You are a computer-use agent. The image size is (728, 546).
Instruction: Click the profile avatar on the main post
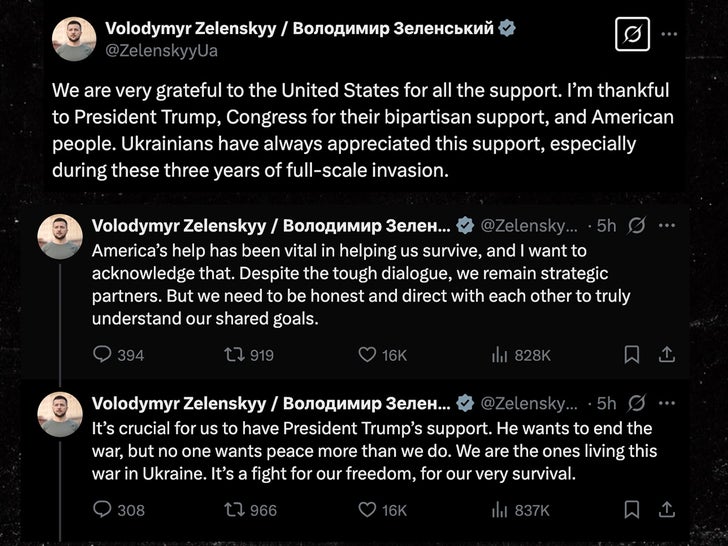click(x=73, y=40)
